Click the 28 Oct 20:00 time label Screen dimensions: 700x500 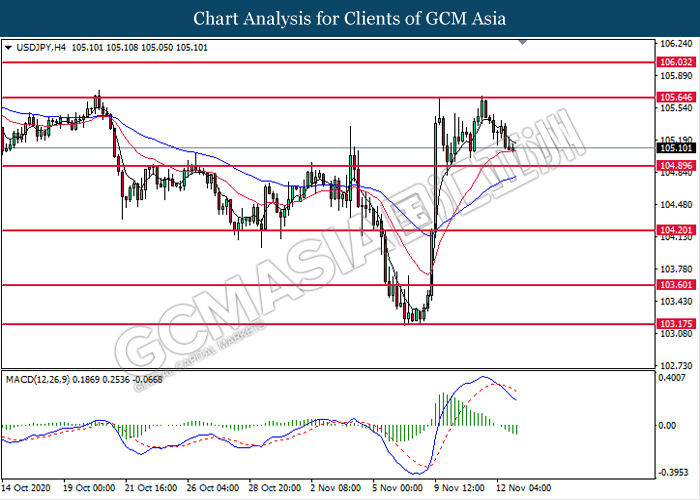point(275,488)
